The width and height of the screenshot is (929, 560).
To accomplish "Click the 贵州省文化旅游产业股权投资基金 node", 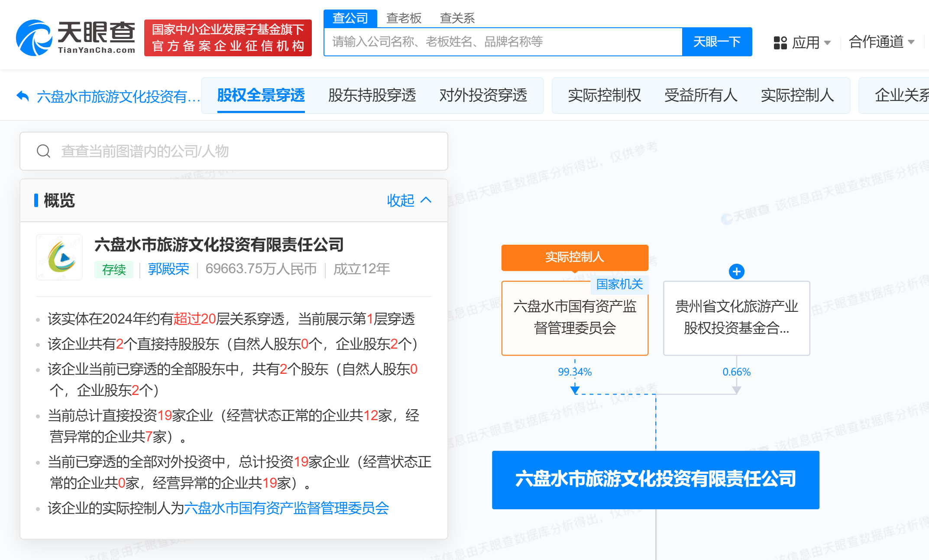I will point(736,318).
